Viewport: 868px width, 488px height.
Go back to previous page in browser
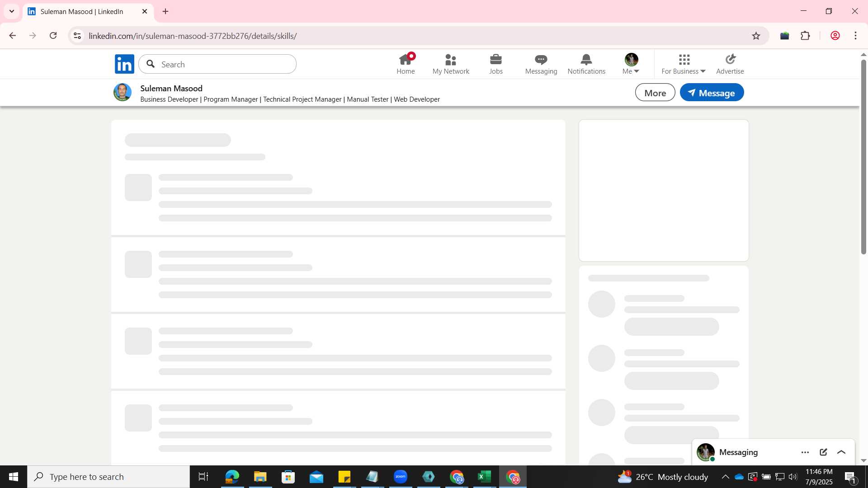coord(13,36)
